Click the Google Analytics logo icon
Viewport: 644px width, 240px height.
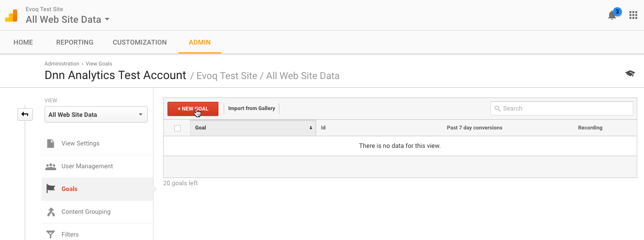point(11,16)
